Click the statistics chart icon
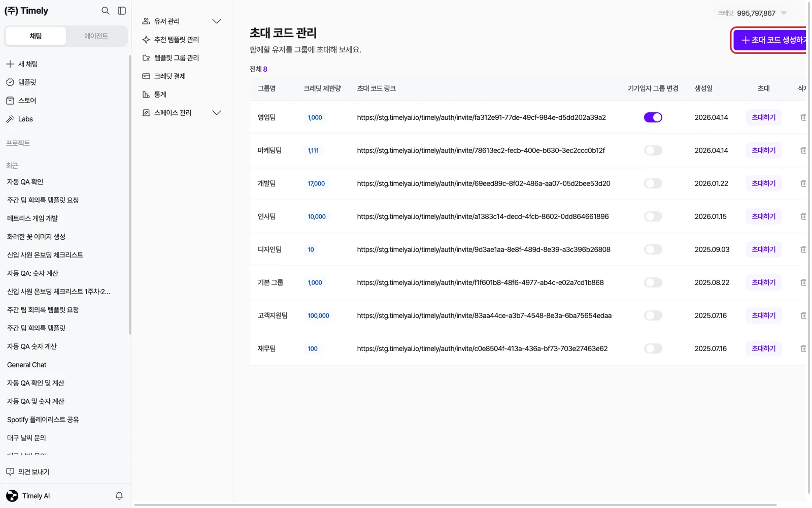 tap(146, 94)
